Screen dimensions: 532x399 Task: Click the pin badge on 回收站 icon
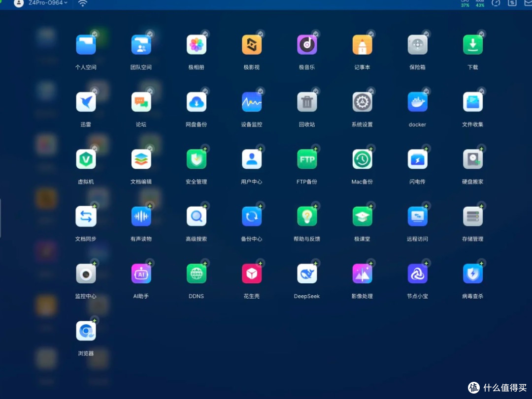pos(316,91)
